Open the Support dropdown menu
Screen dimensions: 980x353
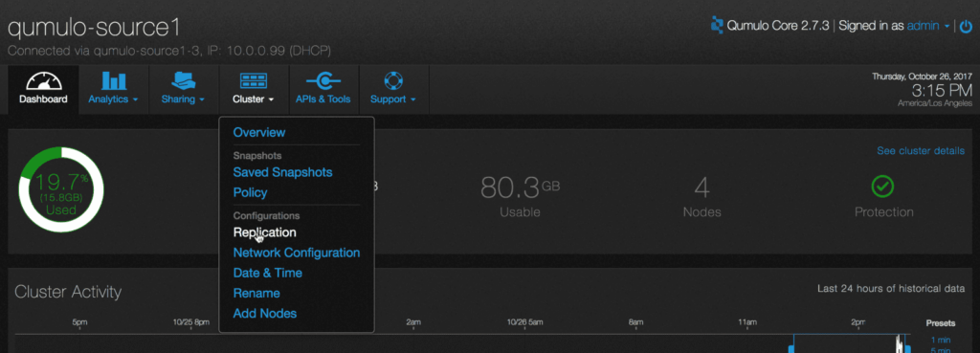(x=392, y=99)
